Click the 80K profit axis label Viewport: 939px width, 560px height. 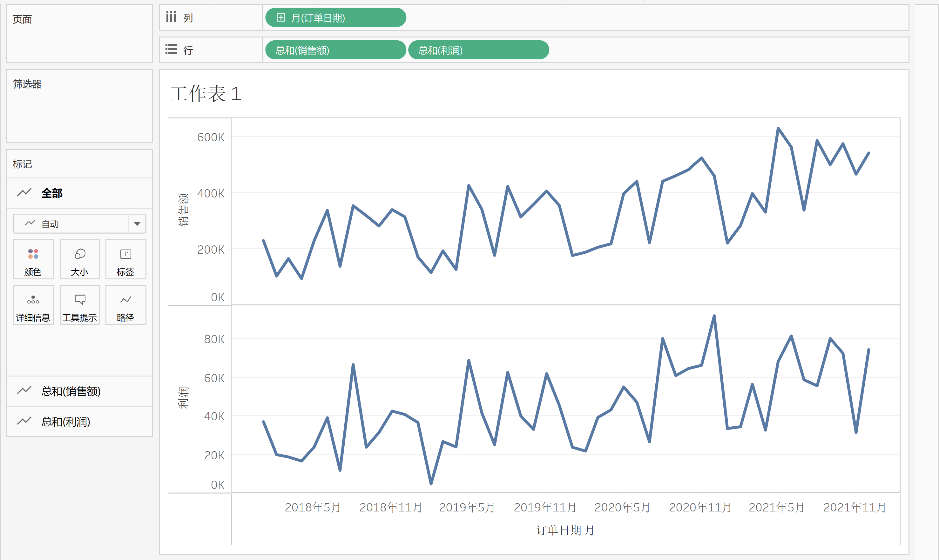214,339
